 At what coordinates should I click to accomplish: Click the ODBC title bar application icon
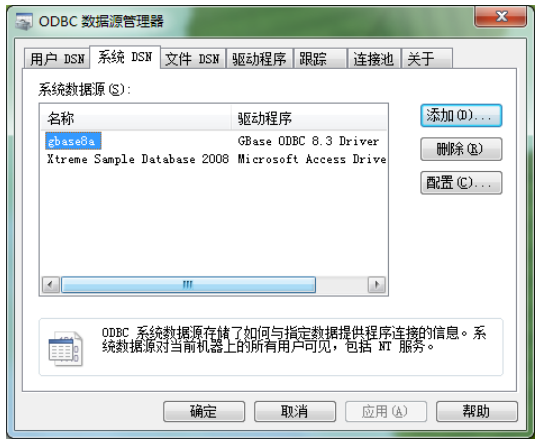[24, 21]
